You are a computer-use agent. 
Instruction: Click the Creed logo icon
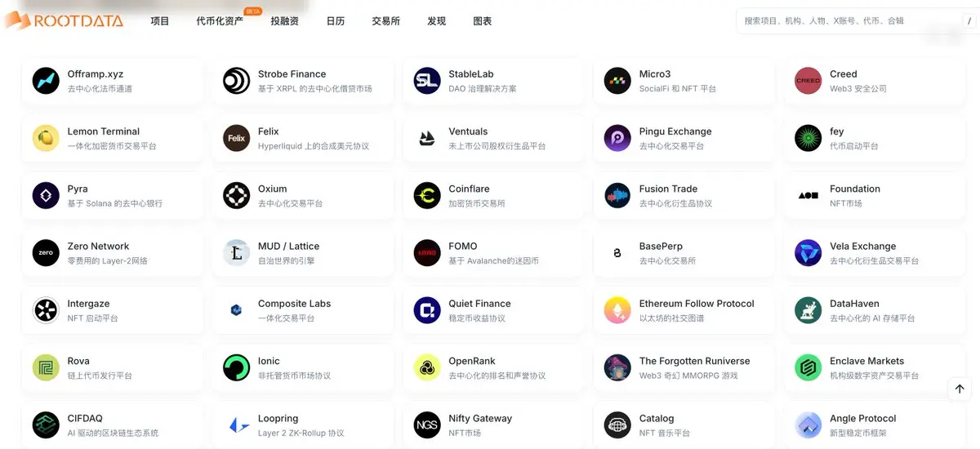pos(808,81)
